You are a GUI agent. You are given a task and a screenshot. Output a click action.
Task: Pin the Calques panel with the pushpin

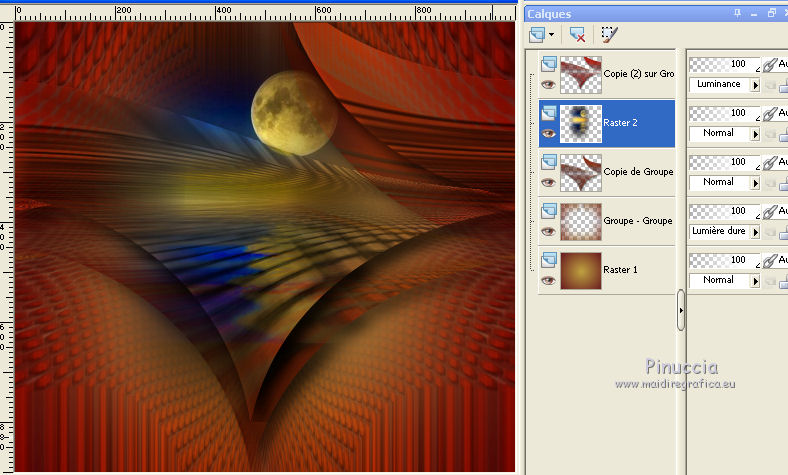(x=737, y=14)
